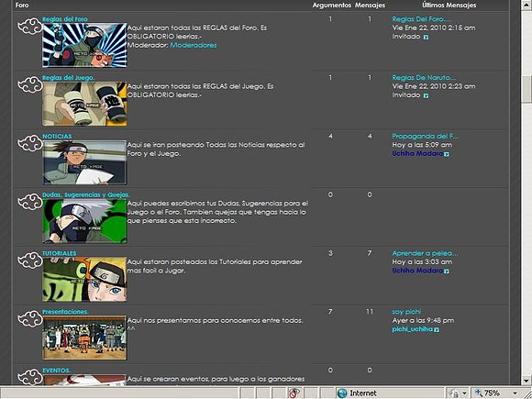Open last topic Reglas Del Foro...
The height and width of the screenshot is (399, 532).
[x=422, y=19]
